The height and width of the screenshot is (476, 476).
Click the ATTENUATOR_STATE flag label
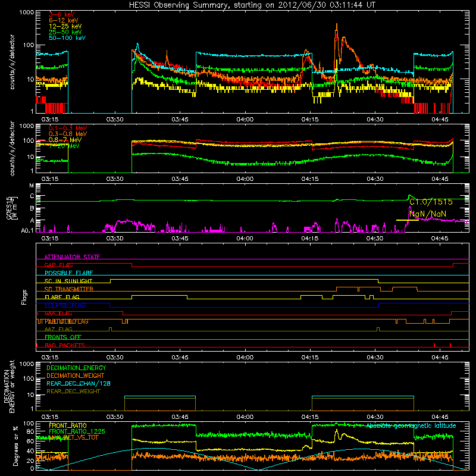click(72, 257)
